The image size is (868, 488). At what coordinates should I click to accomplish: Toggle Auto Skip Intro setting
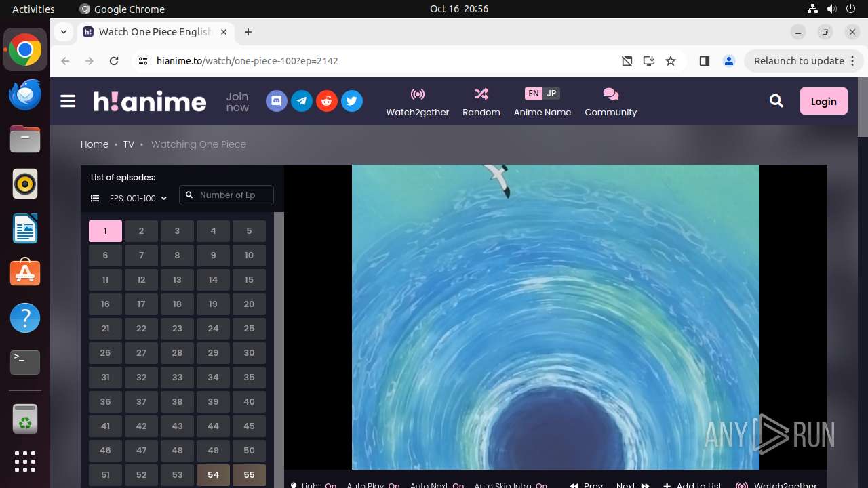511,485
